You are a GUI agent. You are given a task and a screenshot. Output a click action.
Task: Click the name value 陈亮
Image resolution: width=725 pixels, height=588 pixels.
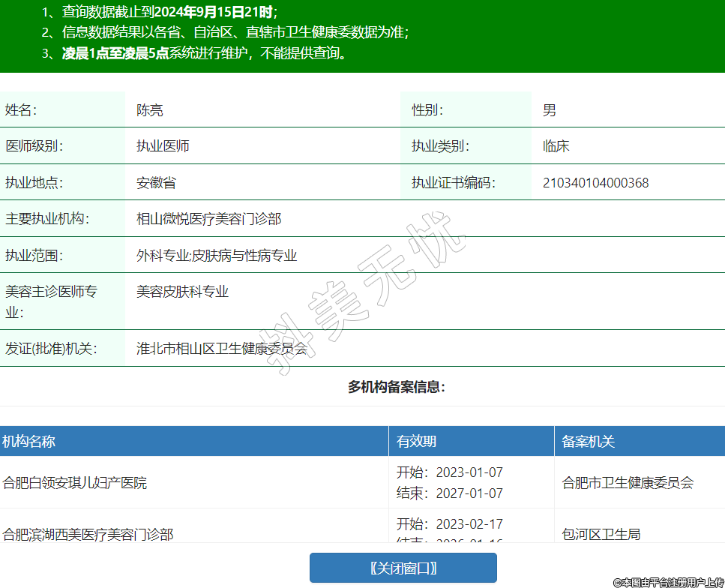[x=149, y=110]
